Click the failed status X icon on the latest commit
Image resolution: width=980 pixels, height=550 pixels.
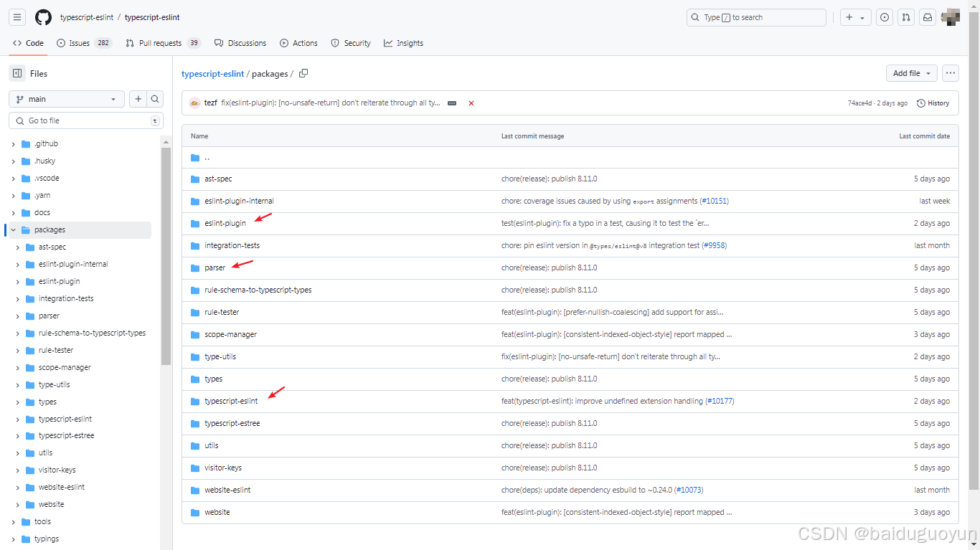(471, 103)
